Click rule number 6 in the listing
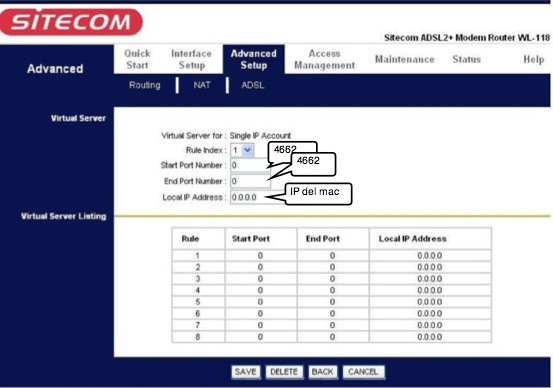 [x=198, y=314]
